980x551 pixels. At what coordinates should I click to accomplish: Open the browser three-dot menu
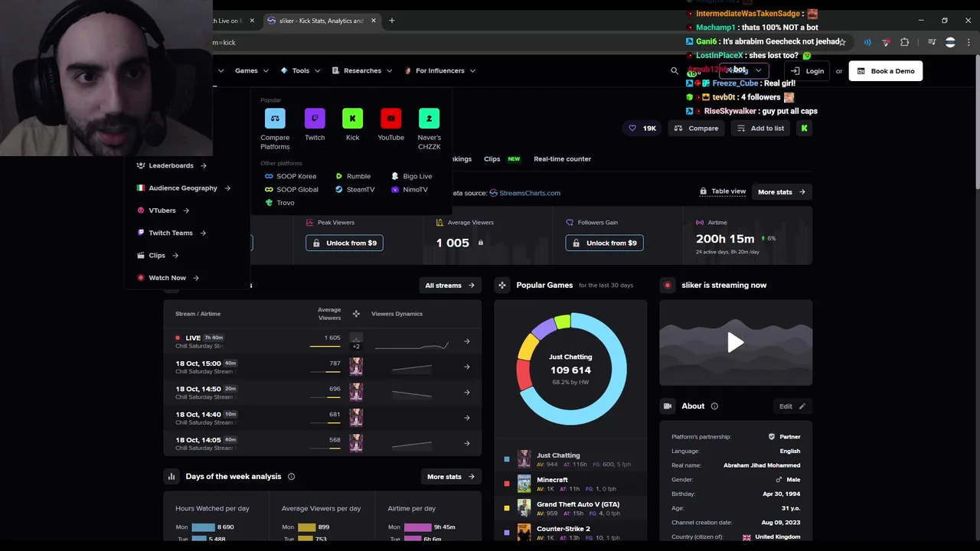(x=969, y=43)
